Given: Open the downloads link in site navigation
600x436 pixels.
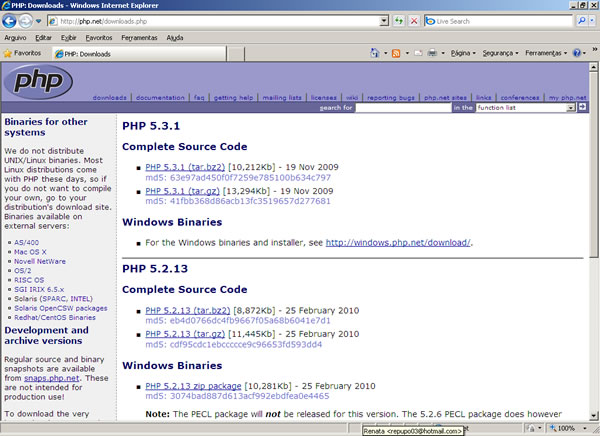Looking at the screenshot, I should 109,98.
